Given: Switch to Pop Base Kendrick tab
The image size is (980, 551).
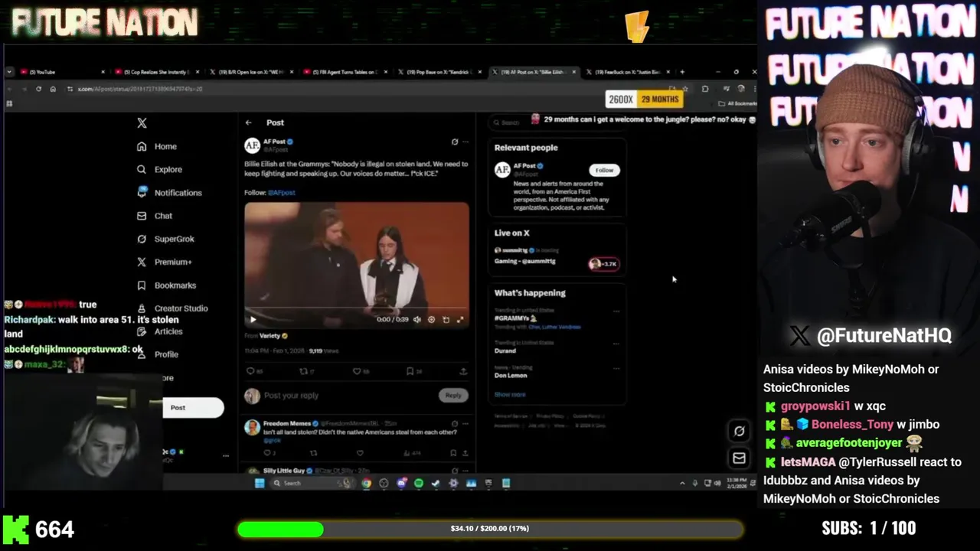Looking at the screenshot, I should tap(438, 72).
